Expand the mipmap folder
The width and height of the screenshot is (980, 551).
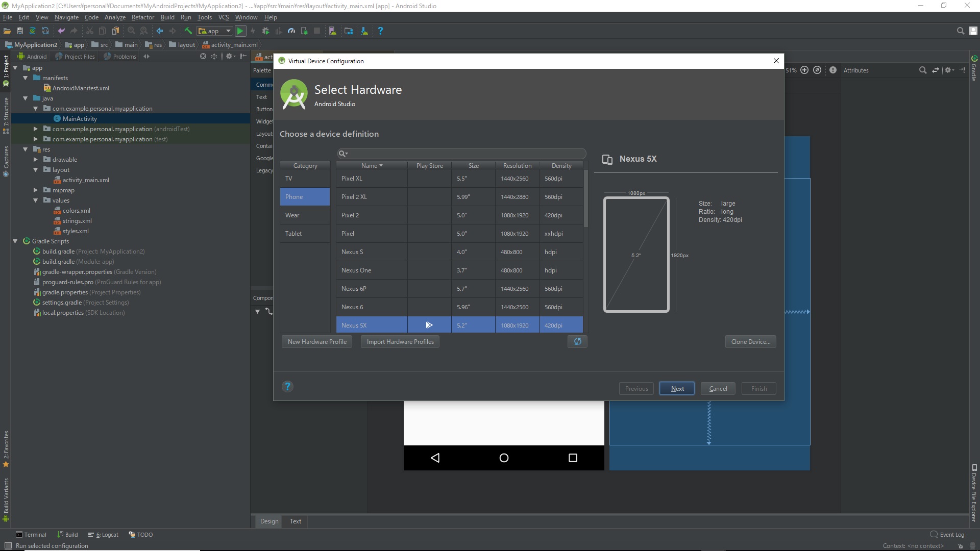[35, 190]
